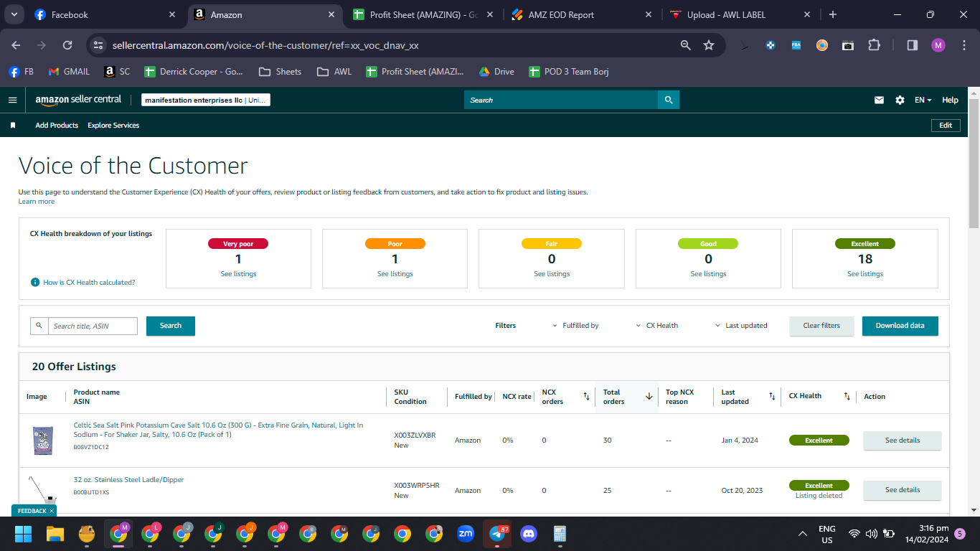Sort listings by NCX orders
Screen dimensions: 980x551
pyautogui.click(x=586, y=397)
